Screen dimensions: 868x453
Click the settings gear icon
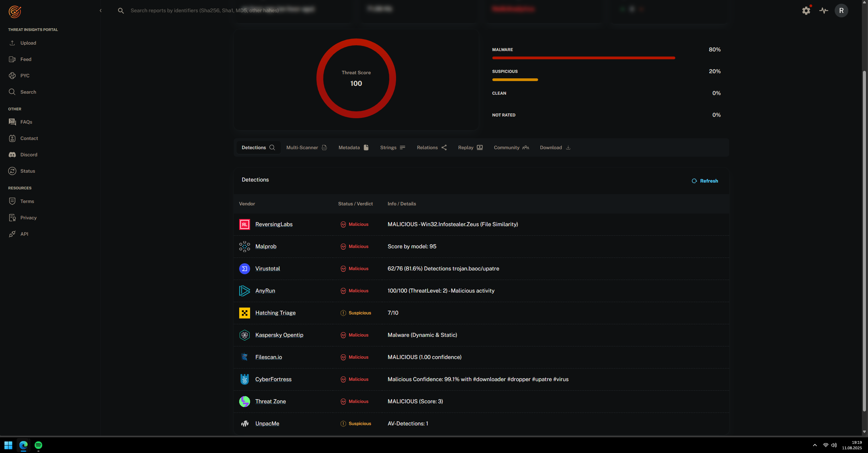pyautogui.click(x=806, y=11)
